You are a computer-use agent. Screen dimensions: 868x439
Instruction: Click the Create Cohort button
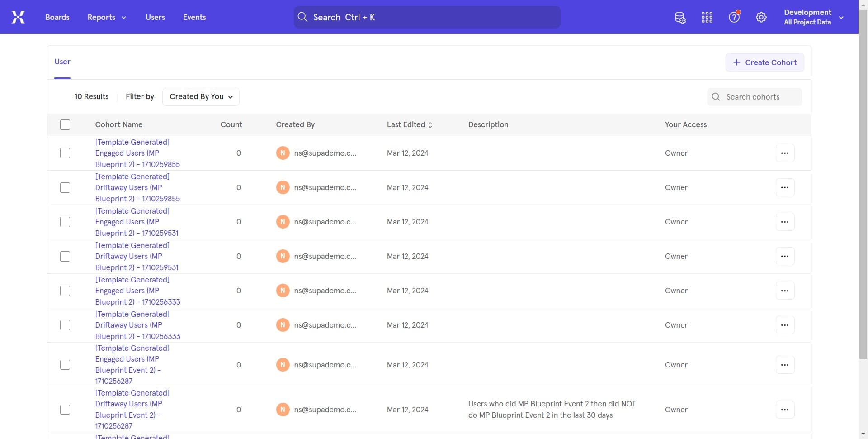pyautogui.click(x=764, y=62)
